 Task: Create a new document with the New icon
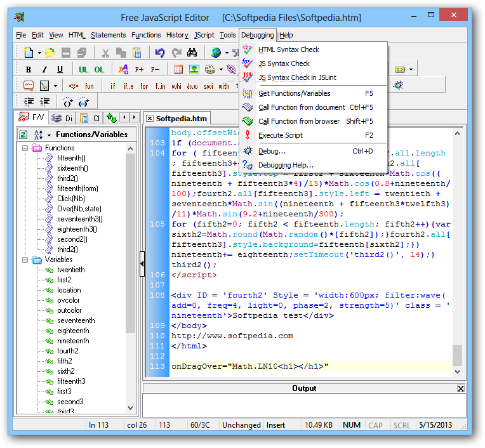point(29,53)
